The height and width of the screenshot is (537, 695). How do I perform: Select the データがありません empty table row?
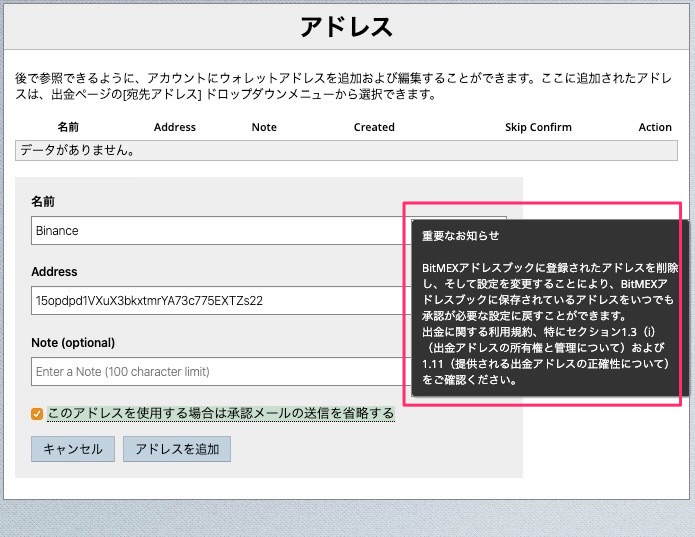[x=346, y=151]
